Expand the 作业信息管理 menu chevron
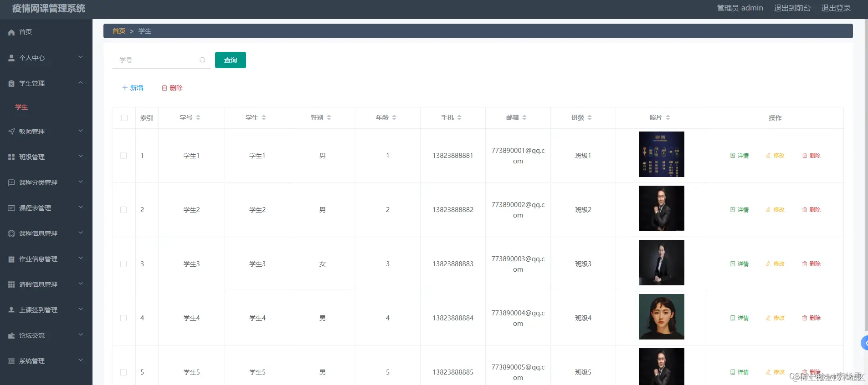The height and width of the screenshot is (385, 868). [x=81, y=258]
